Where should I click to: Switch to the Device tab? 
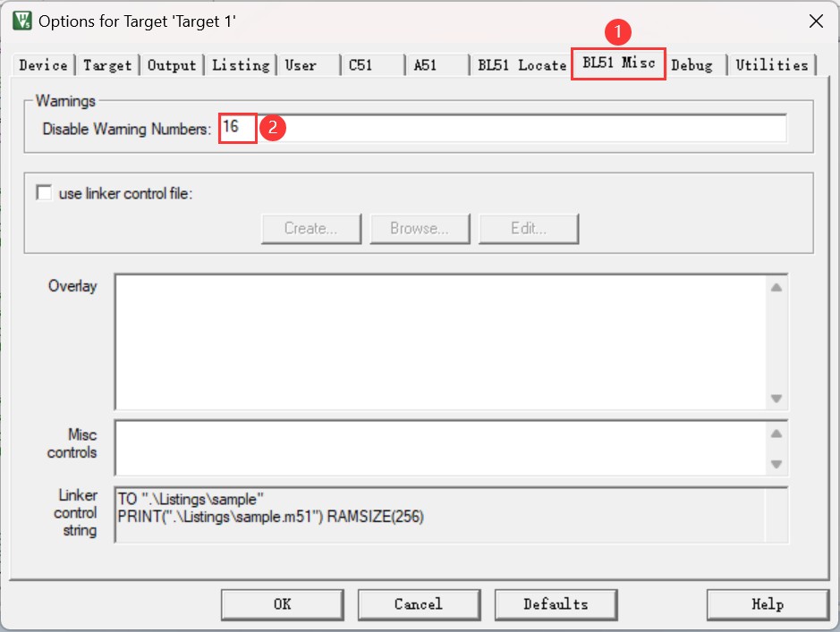click(44, 65)
